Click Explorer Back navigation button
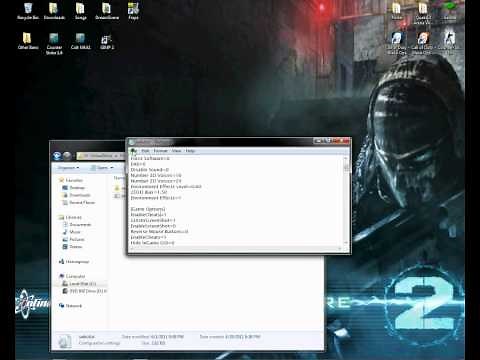The height and width of the screenshot is (360, 480). (57, 156)
